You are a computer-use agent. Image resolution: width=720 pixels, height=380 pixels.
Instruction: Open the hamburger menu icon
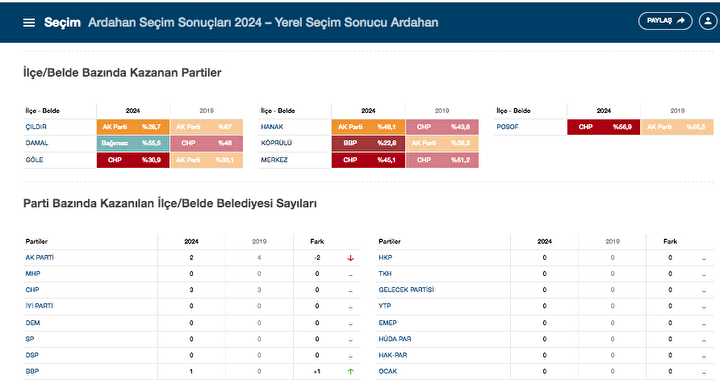(x=29, y=22)
